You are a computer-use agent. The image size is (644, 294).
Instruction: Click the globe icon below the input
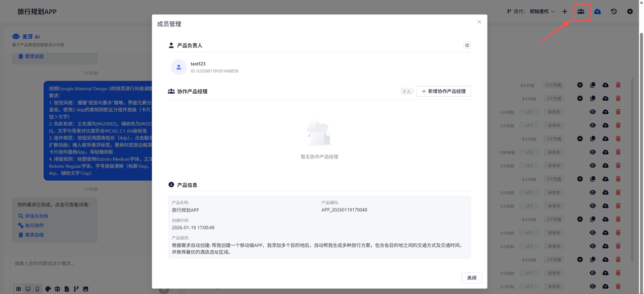pos(57,289)
